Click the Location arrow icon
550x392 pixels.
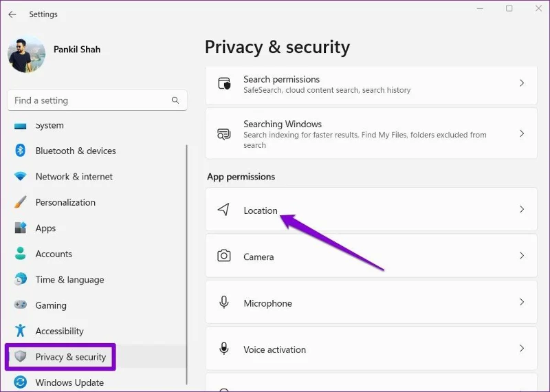(x=224, y=210)
